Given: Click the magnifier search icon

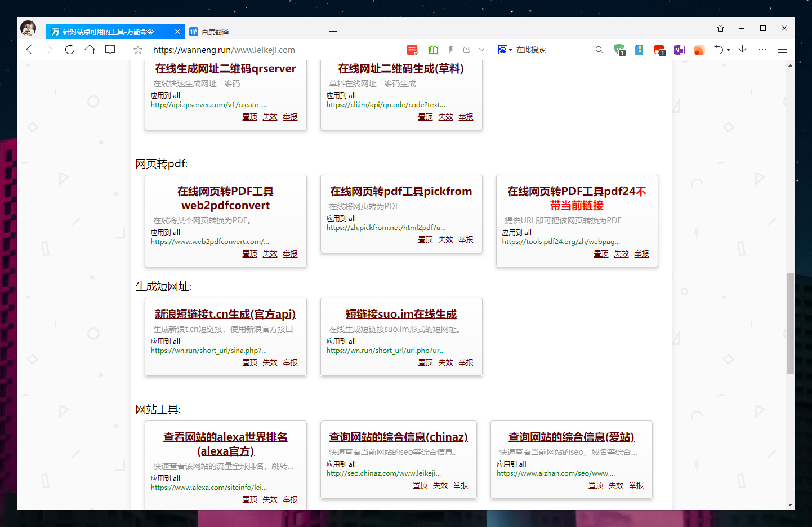Looking at the screenshot, I should click(x=599, y=50).
